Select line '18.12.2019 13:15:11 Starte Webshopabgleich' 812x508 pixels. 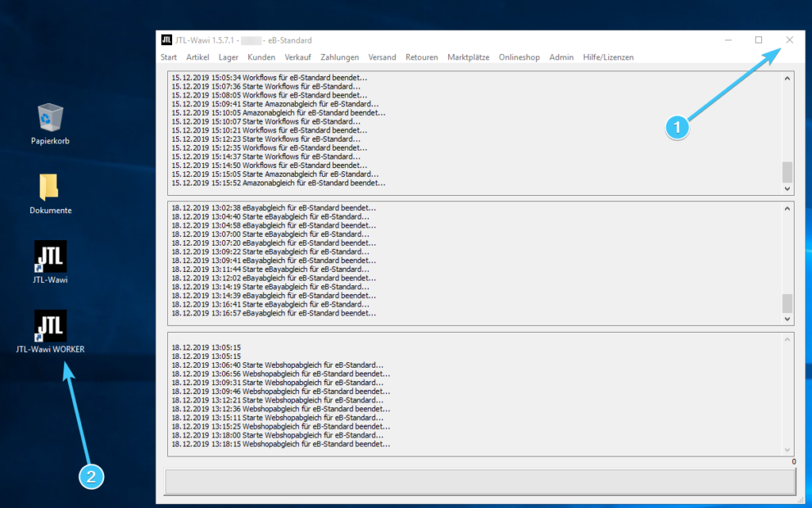click(x=278, y=418)
